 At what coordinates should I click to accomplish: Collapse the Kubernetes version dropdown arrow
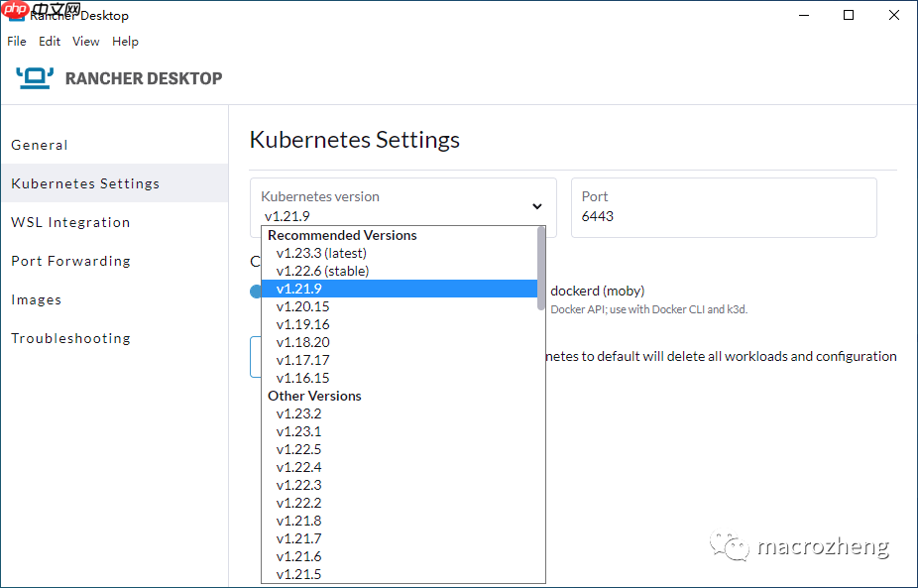(x=536, y=206)
